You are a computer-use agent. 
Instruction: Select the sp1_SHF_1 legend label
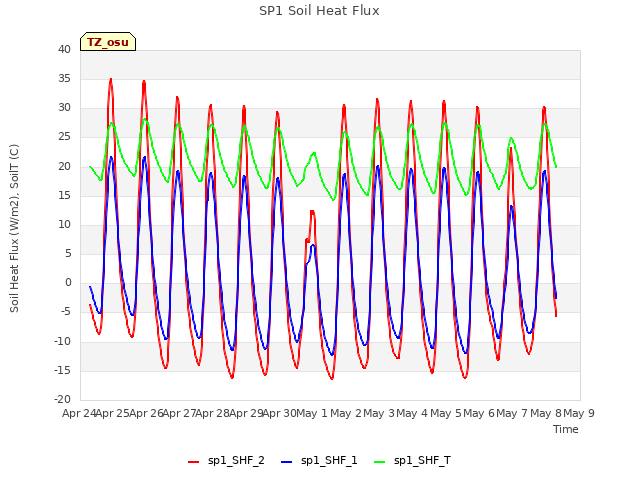click(x=329, y=461)
